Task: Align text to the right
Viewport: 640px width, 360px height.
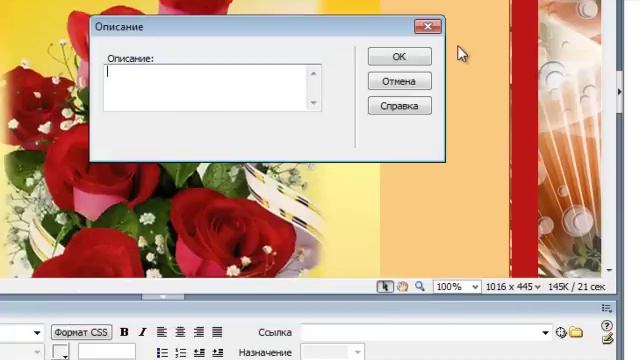Action: click(x=199, y=332)
